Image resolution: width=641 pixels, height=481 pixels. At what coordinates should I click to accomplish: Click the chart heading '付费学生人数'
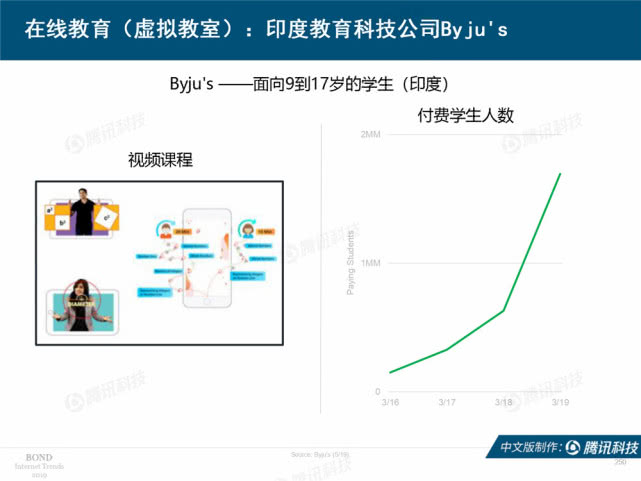point(465,116)
